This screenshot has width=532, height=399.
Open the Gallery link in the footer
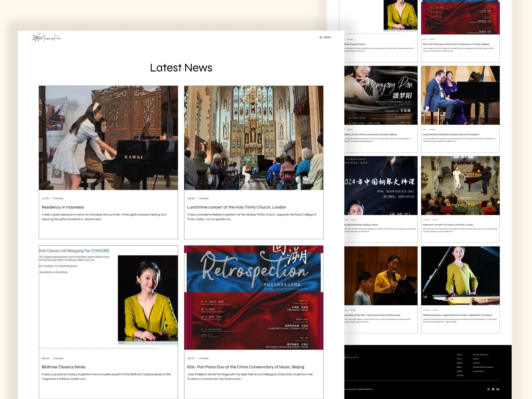click(x=460, y=363)
